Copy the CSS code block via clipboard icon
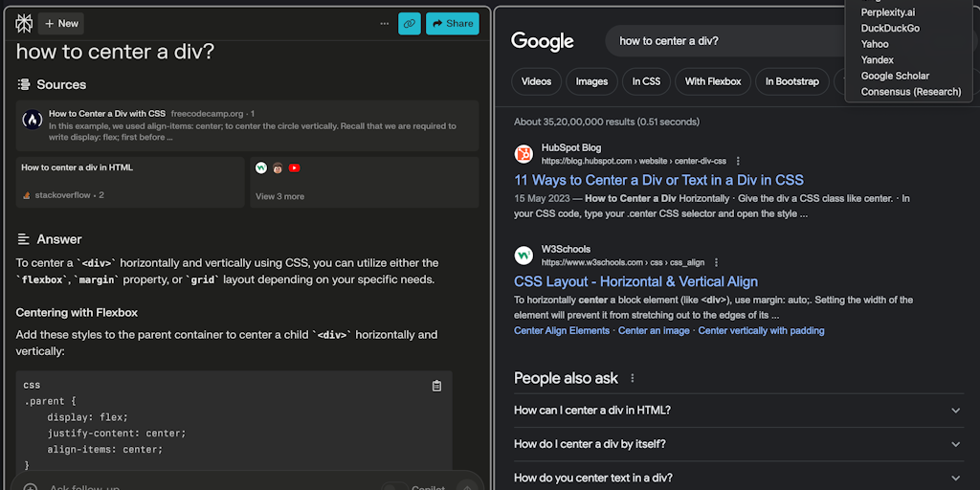Viewport: 980px width, 490px height. (x=436, y=386)
